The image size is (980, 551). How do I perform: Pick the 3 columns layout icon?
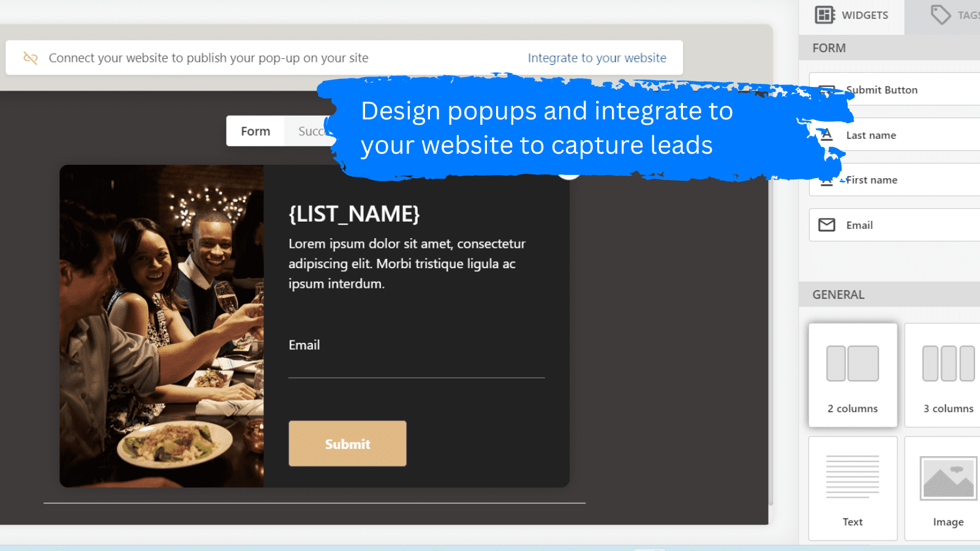click(x=948, y=364)
